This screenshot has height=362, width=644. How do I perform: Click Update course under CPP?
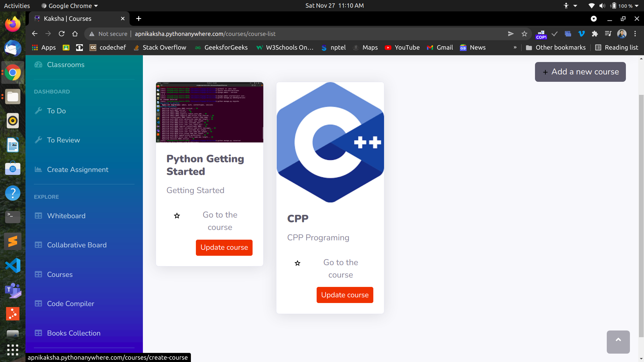[344, 295]
